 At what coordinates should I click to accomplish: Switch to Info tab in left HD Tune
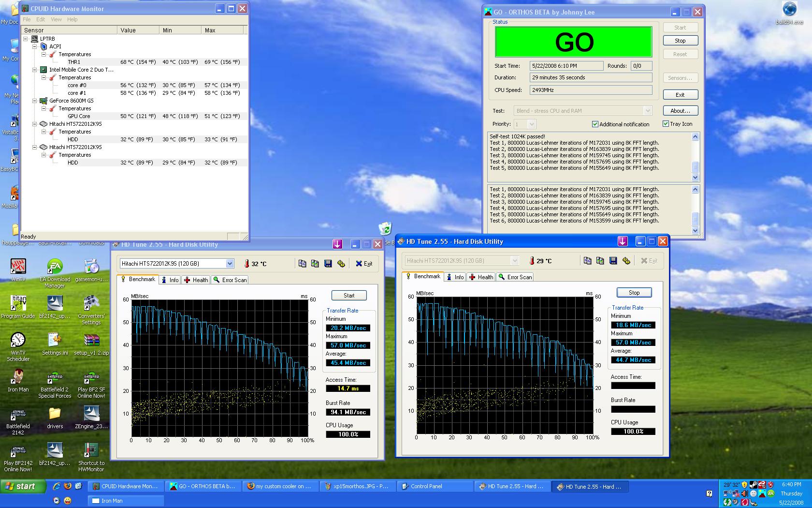pos(170,280)
